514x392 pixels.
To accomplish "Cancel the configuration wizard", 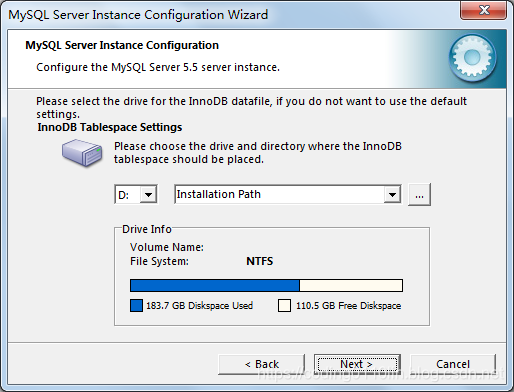I will coord(453,364).
